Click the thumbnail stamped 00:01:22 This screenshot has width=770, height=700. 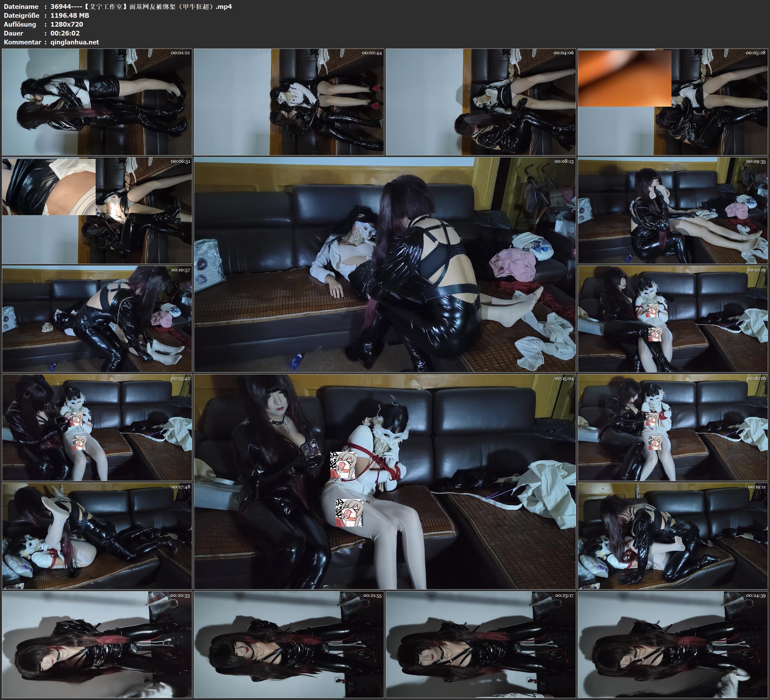(97, 102)
